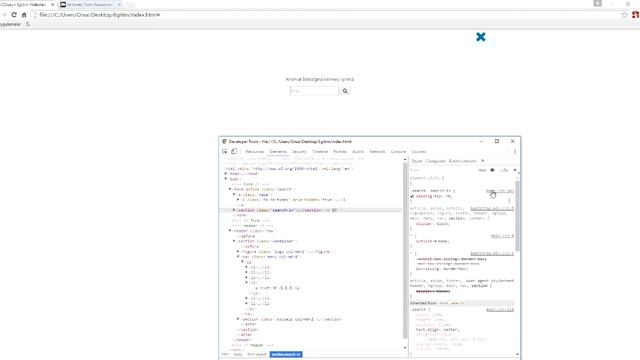Collapse the body node in DOM tree
Image resolution: width=640 pixels, height=360 pixels.
pyautogui.click(x=226, y=179)
